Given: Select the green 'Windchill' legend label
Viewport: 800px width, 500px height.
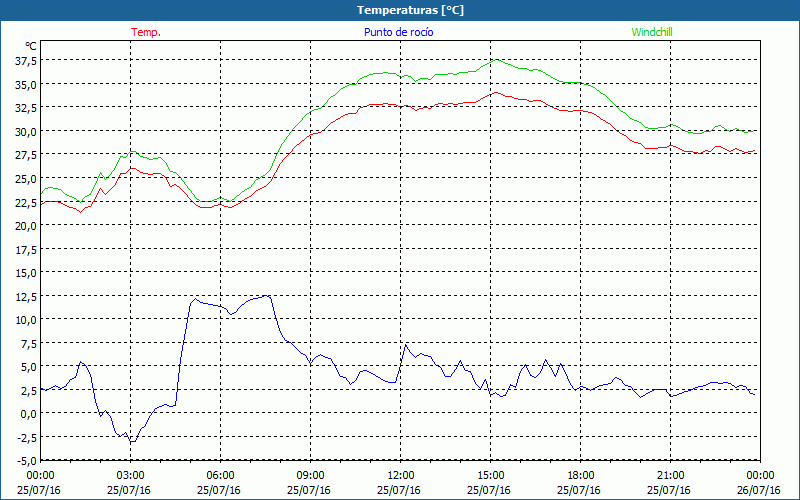Looking at the screenshot, I should pyautogui.click(x=652, y=32).
